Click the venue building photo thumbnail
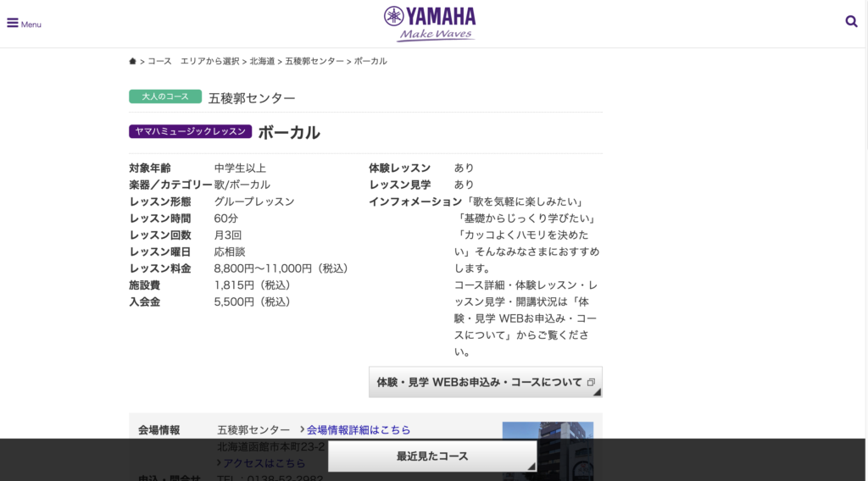Image resolution: width=868 pixels, height=481 pixels. (548, 451)
